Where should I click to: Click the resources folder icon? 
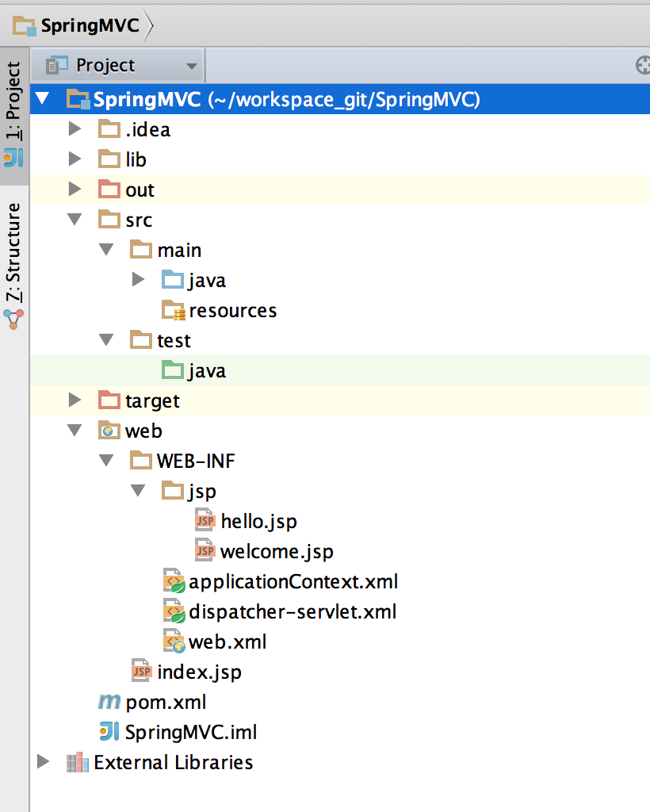(172, 310)
